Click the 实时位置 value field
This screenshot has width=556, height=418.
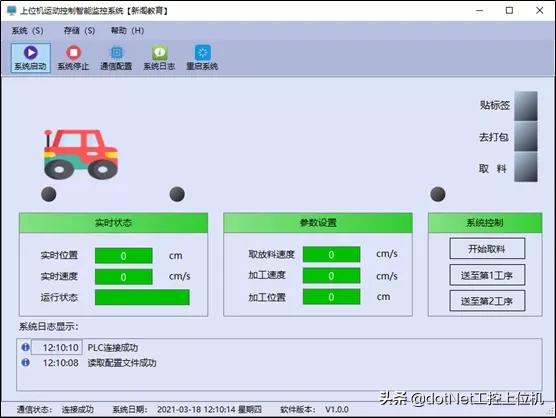pos(124,256)
